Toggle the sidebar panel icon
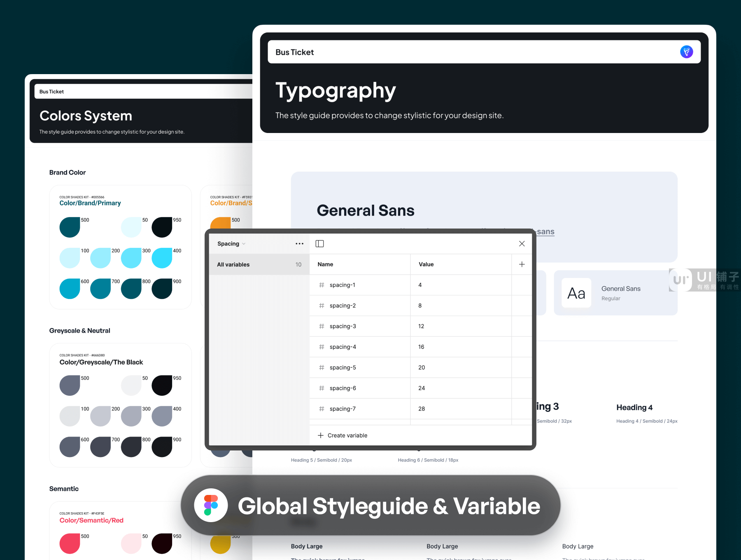This screenshot has height=560, width=741. [x=319, y=244]
